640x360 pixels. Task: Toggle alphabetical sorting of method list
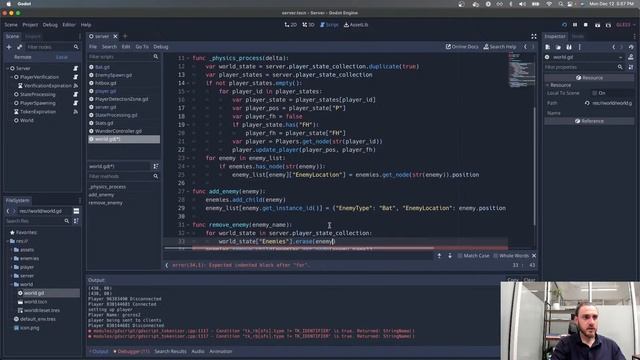pos(156,166)
